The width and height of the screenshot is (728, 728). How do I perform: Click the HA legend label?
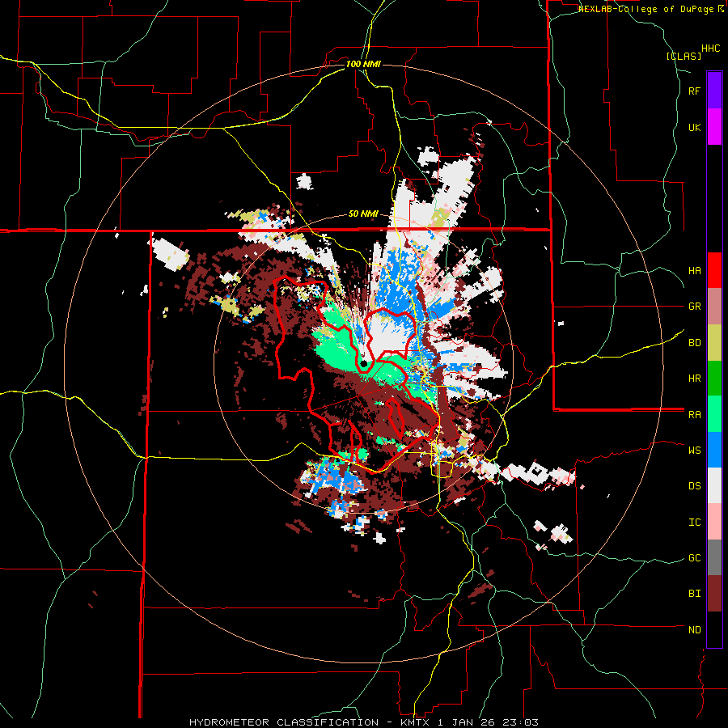click(x=694, y=271)
